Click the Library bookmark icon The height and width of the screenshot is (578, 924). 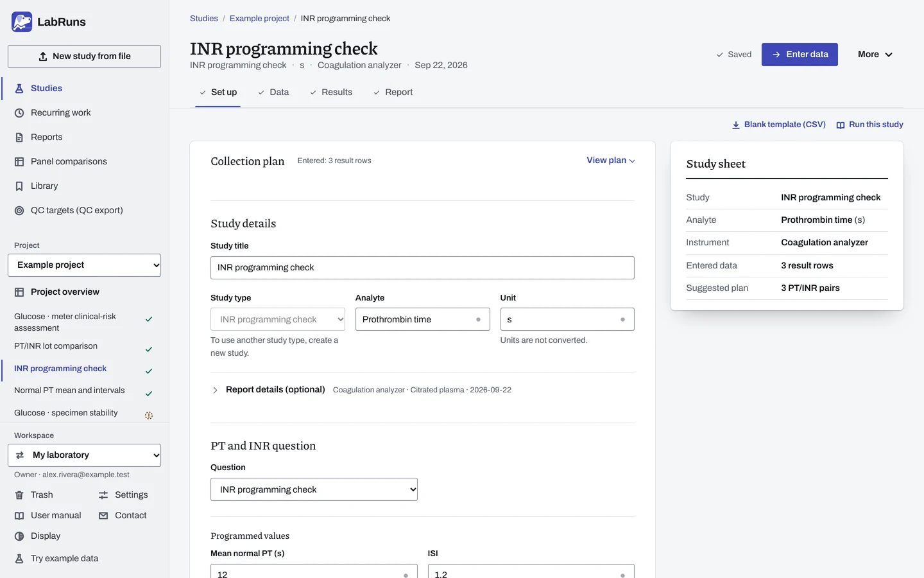click(19, 186)
